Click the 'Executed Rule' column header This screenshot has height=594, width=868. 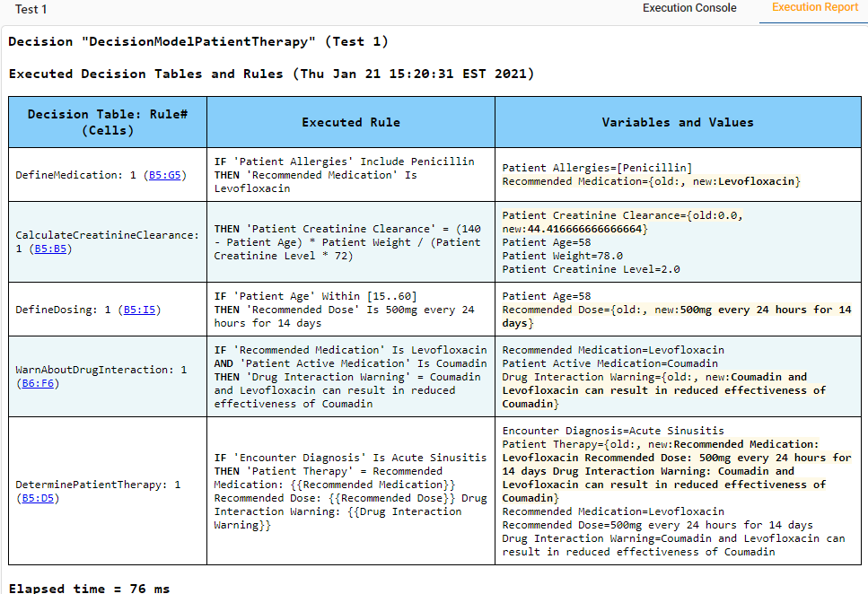pos(350,122)
